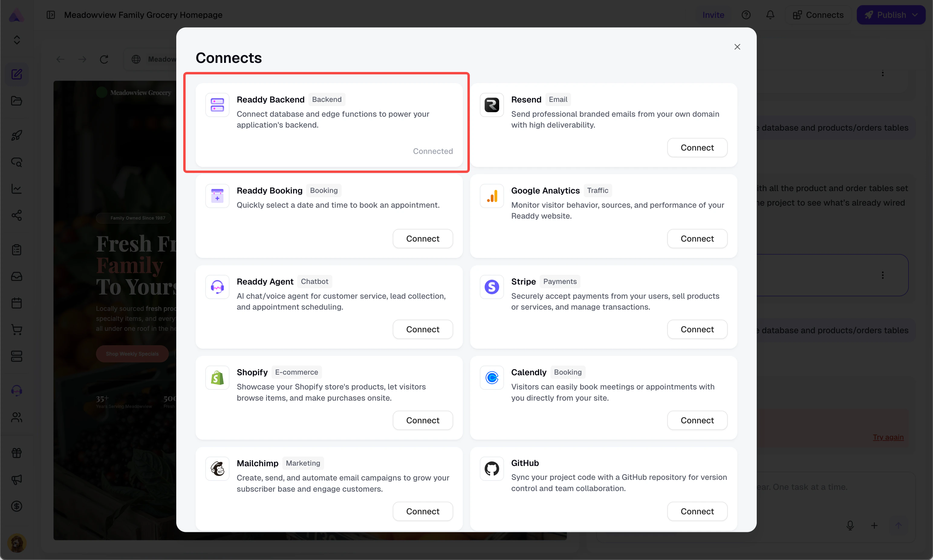Connect Mailchimp marketing
933x560 pixels.
(x=423, y=511)
